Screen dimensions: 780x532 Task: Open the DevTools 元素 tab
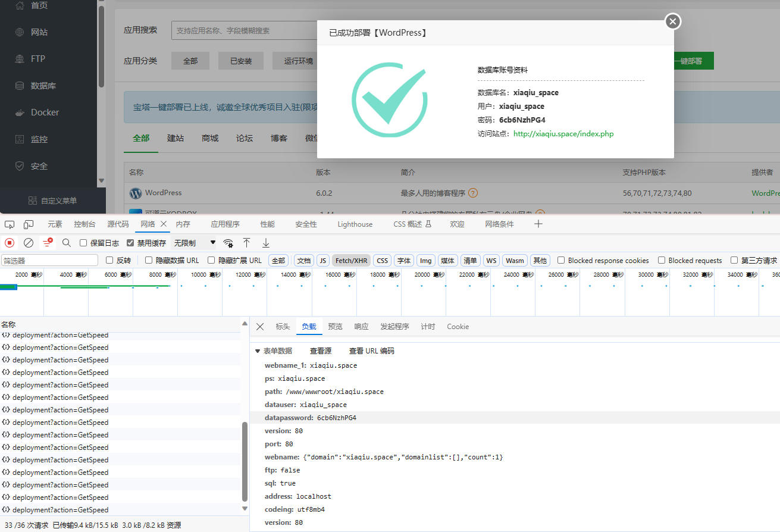[x=55, y=224]
